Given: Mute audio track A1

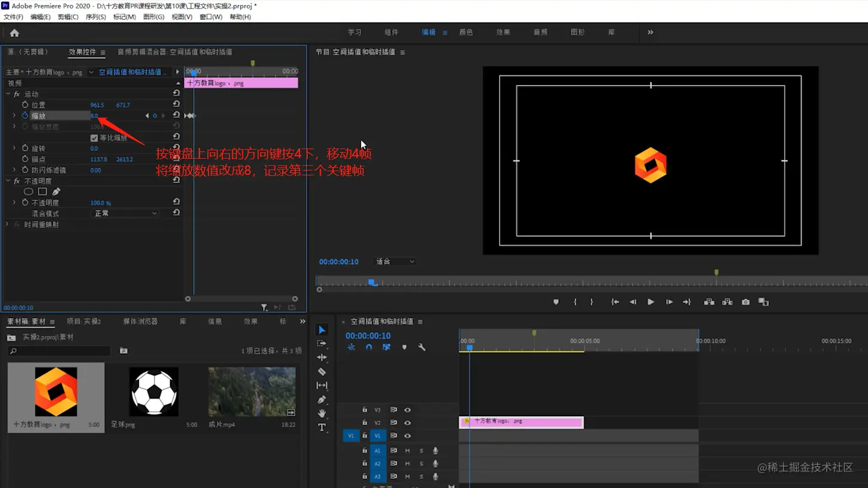Looking at the screenshot, I should click(x=407, y=451).
